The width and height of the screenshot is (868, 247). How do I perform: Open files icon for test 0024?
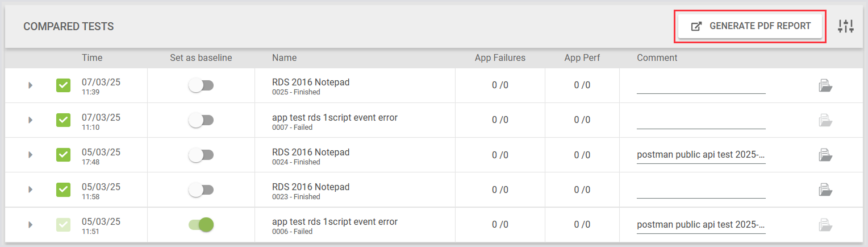tap(825, 155)
